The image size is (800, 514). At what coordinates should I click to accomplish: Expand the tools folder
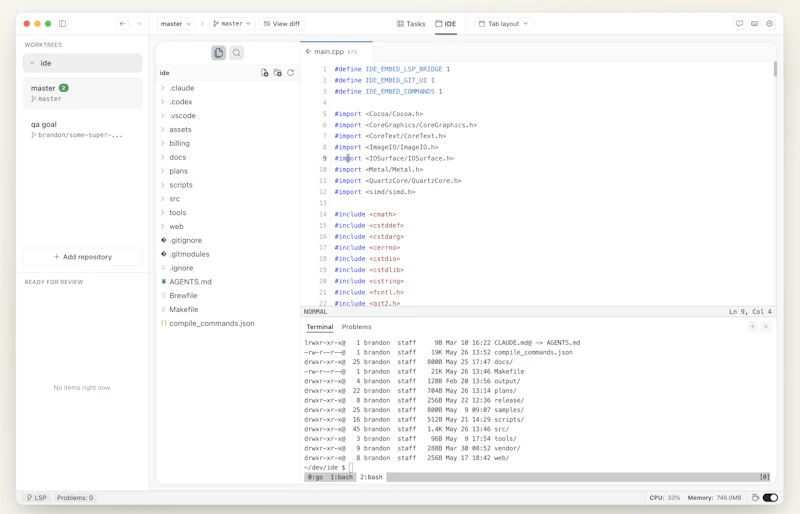point(163,212)
